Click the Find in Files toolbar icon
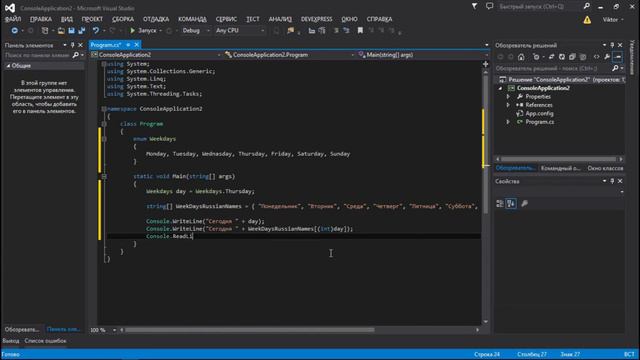The height and width of the screenshot is (360, 640). pyautogui.click(x=290, y=31)
